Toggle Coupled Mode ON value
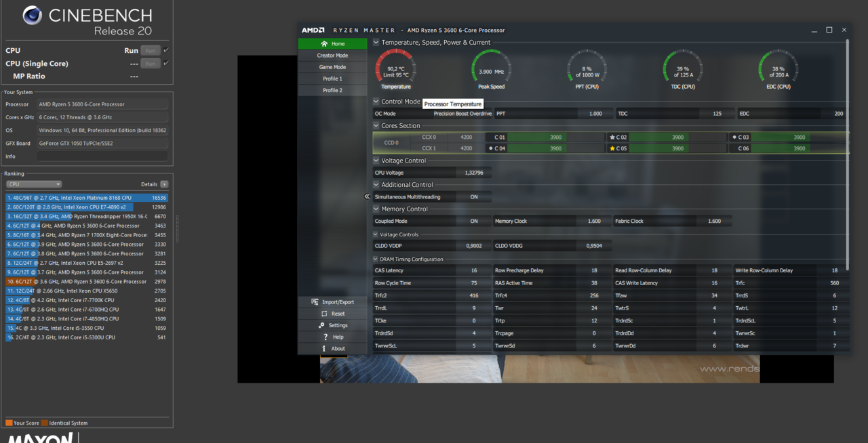The width and height of the screenshot is (868, 443). tap(474, 221)
